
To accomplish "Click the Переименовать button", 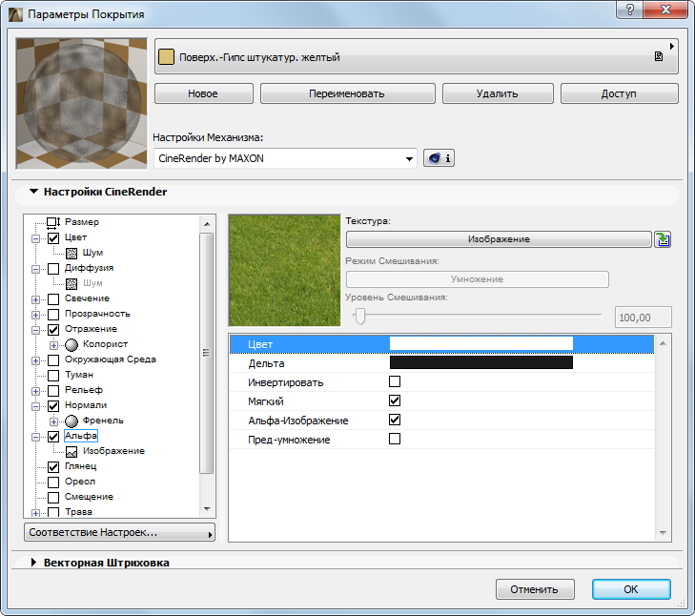I will click(x=347, y=93).
